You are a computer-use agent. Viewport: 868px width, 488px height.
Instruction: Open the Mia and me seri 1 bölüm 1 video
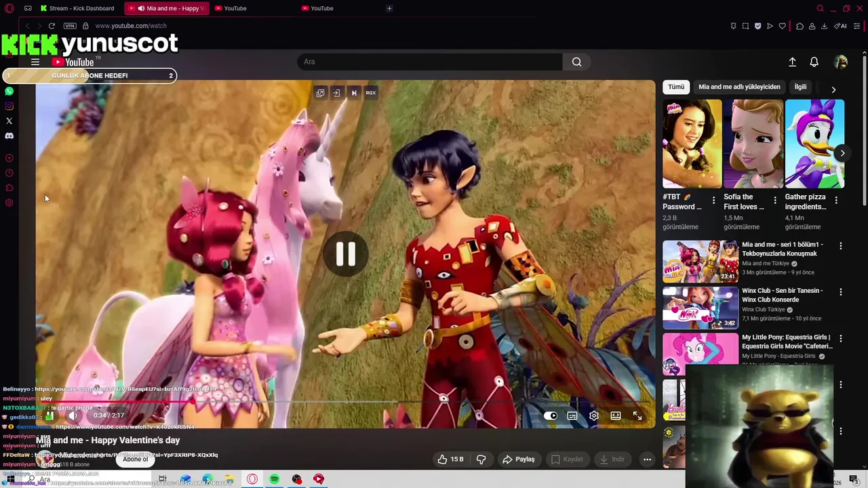[701, 261]
